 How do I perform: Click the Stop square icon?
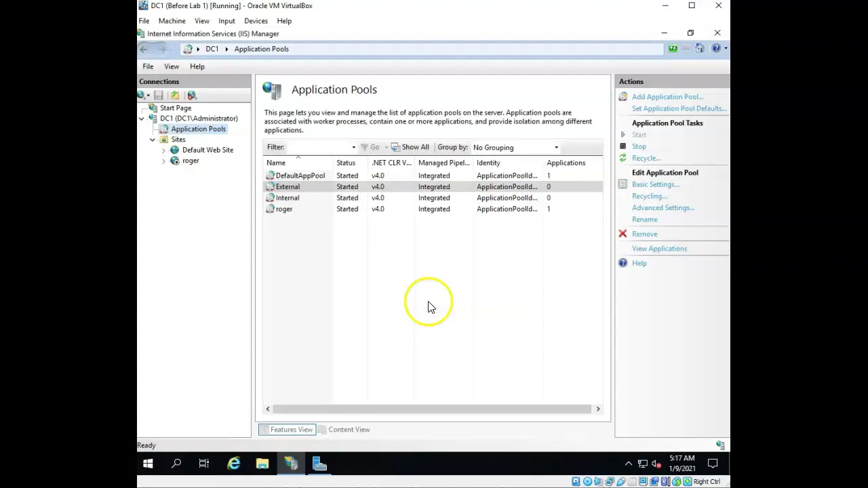[623, 146]
